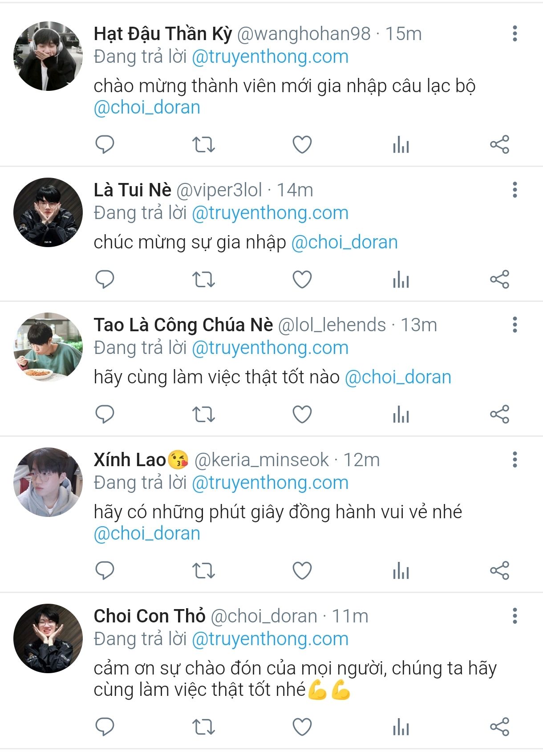Reply to Hạt Đậu Thần Kỳ's tweet
The width and height of the screenshot is (543, 756).
coord(105,145)
